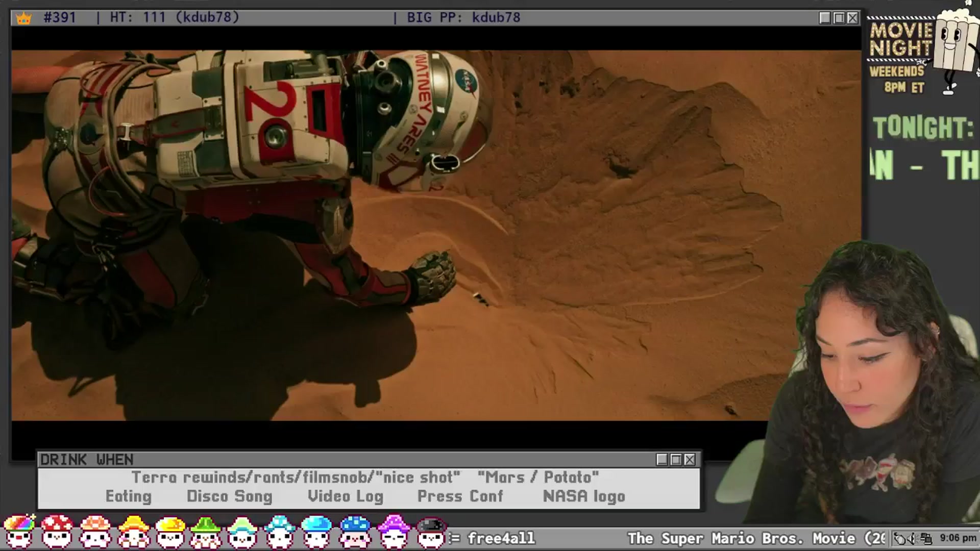The width and height of the screenshot is (980, 551).
Task: Click the "TONIGHT:" heading
Action: coord(923,128)
